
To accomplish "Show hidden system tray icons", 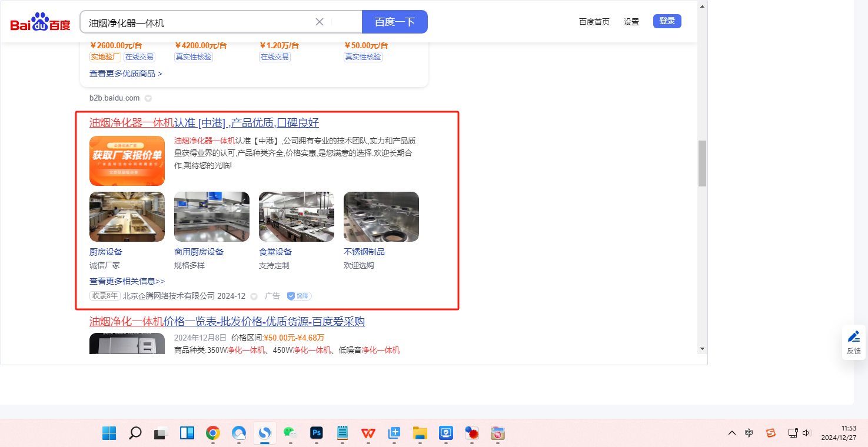I will [x=732, y=433].
